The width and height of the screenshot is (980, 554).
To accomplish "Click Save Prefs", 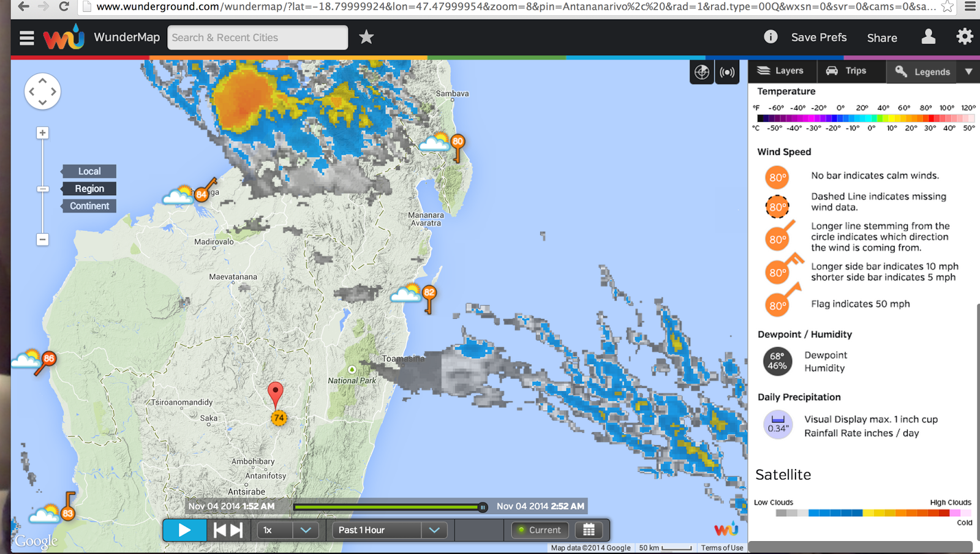I will [x=819, y=37].
